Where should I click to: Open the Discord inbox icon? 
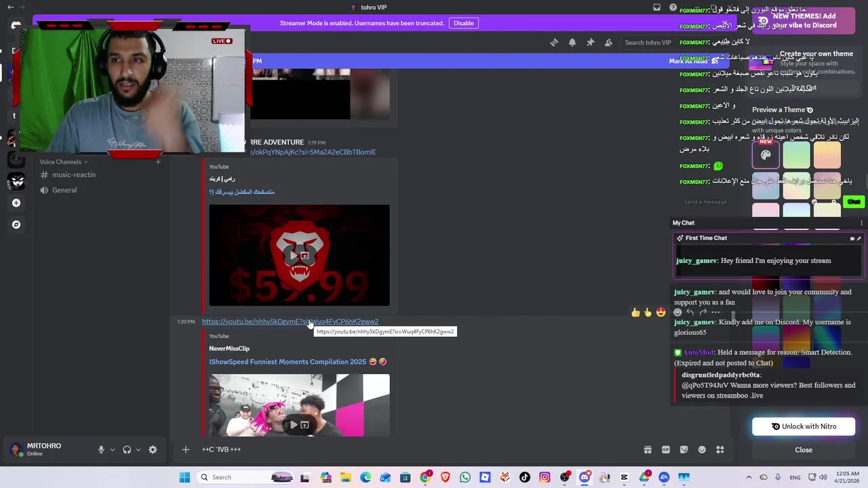point(656,7)
